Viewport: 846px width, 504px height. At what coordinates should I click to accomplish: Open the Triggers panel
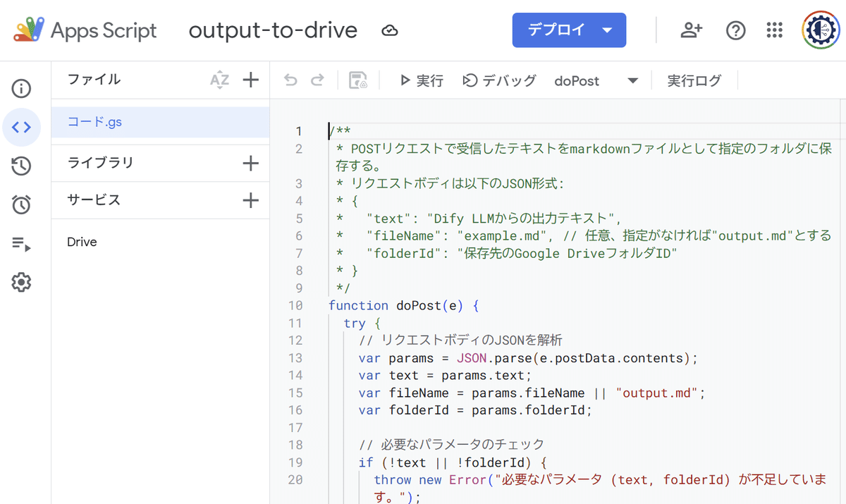21,204
